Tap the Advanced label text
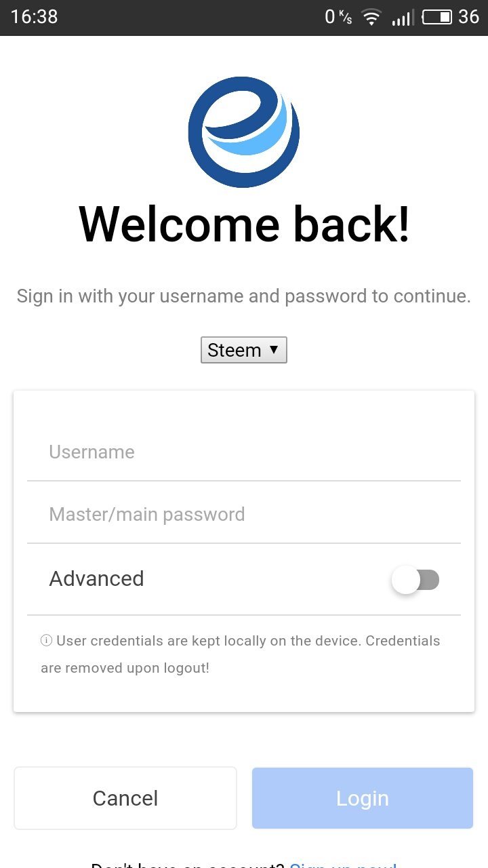The height and width of the screenshot is (868, 488). point(97,578)
